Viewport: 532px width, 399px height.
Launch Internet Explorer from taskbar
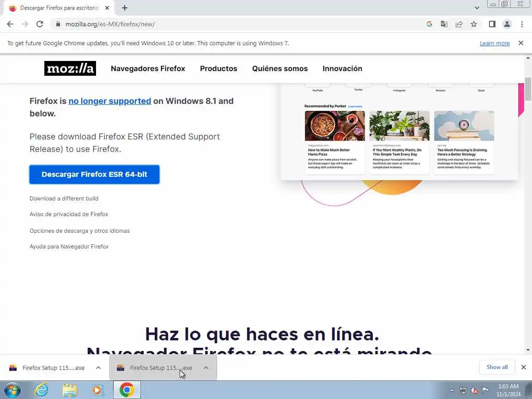click(42, 390)
